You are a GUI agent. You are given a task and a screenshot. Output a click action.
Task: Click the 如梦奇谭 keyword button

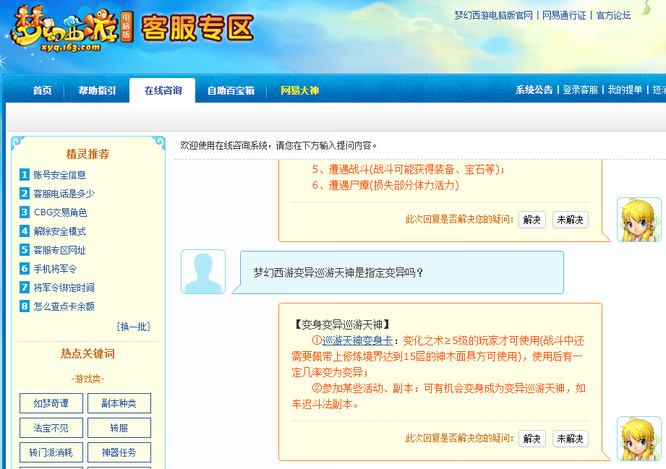(x=51, y=403)
